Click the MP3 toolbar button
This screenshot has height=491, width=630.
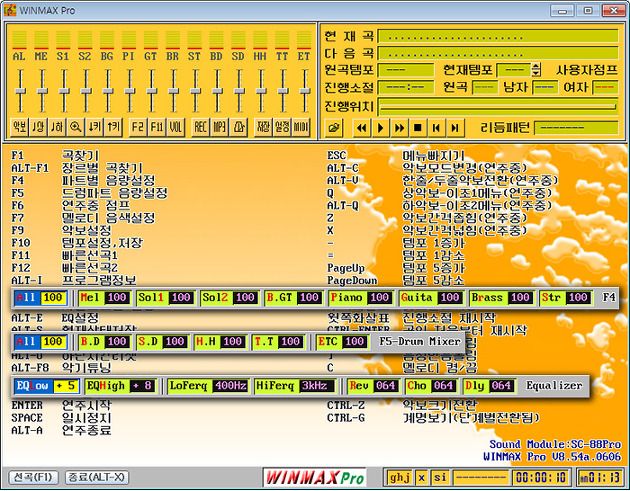point(219,127)
